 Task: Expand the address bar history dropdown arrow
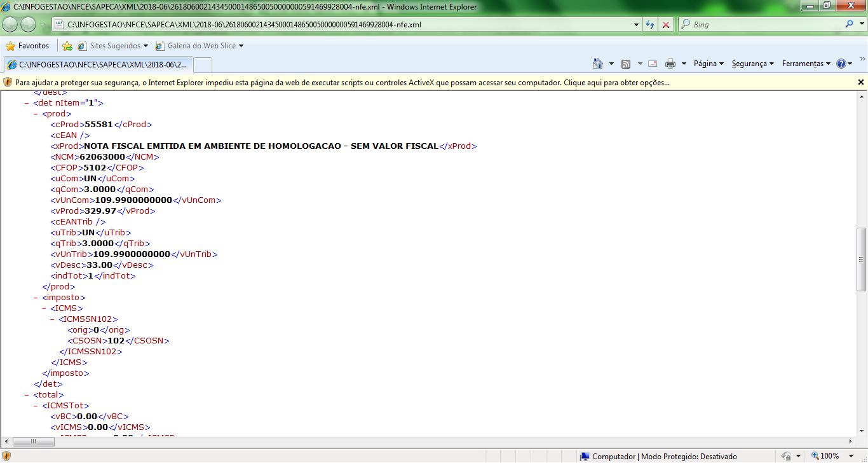click(x=637, y=25)
